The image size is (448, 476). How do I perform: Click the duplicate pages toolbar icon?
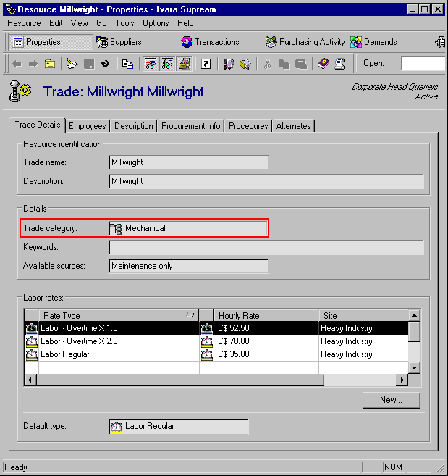127,64
